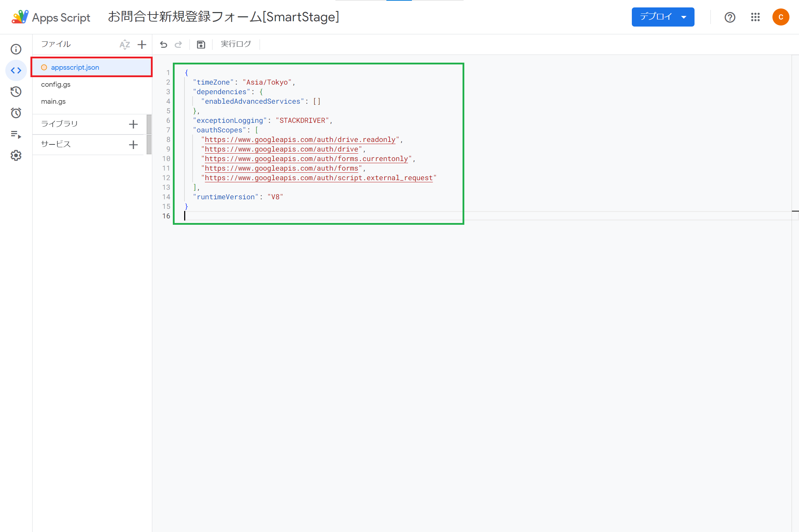Screen dimensions: 799x532
Task: Open the Project History icon
Action: (x=16, y=92)
